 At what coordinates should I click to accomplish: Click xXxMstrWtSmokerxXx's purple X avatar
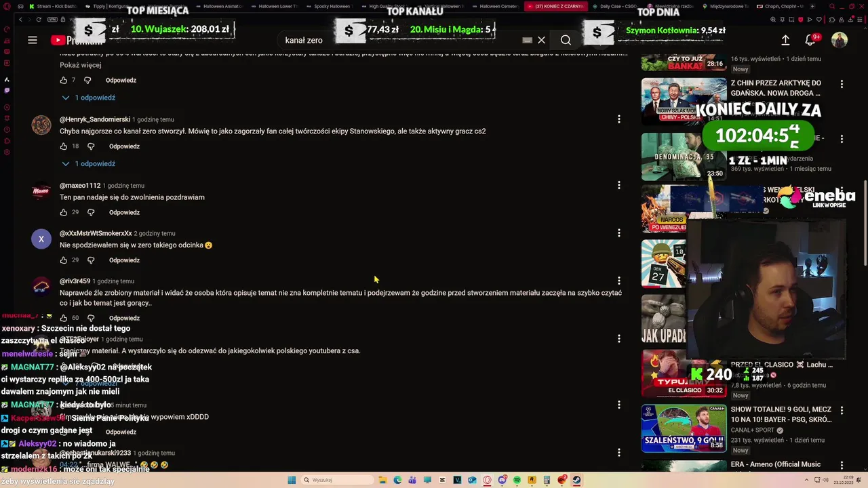tap(41, 239)
